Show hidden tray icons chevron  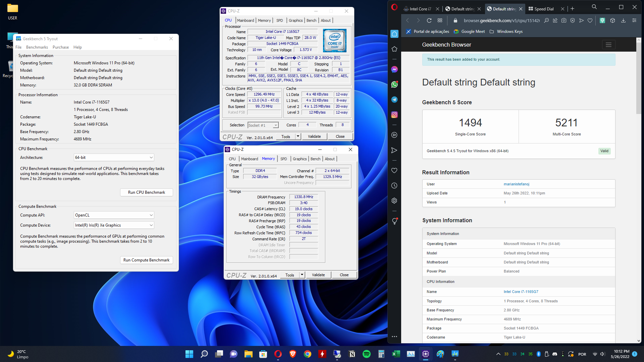(x=498, y=354)
